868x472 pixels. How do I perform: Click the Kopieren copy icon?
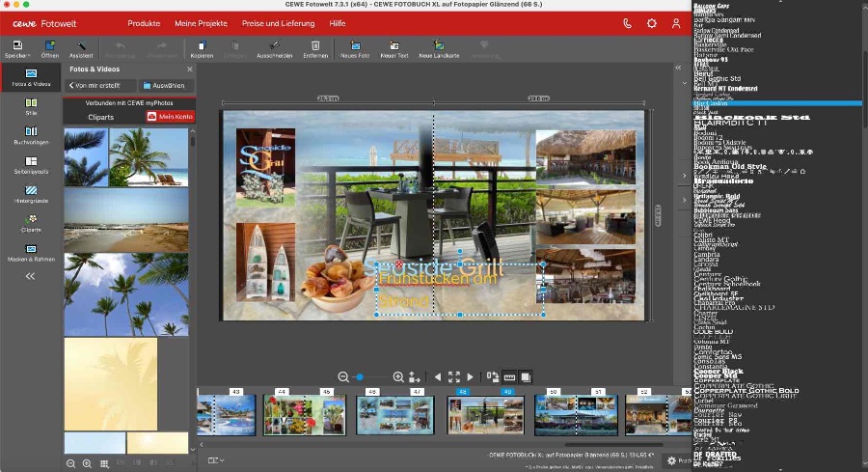pyautogui.click(x=202, y=45)
